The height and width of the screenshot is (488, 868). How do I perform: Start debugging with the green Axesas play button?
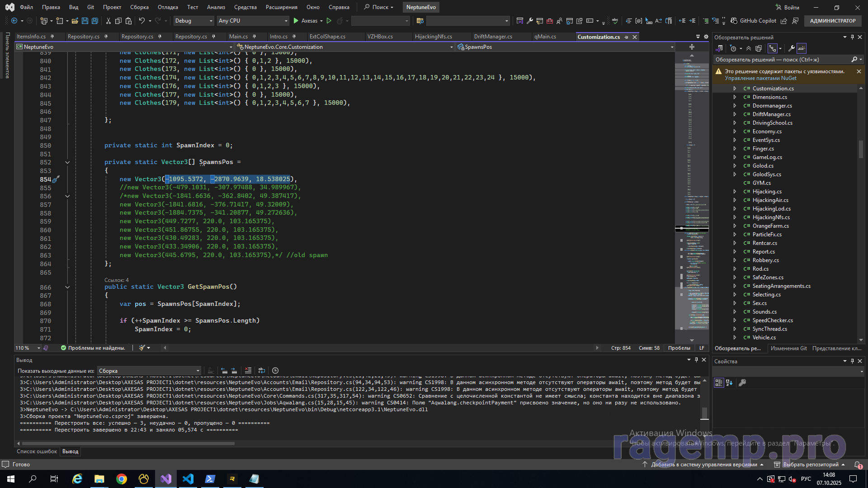(296, 21)
